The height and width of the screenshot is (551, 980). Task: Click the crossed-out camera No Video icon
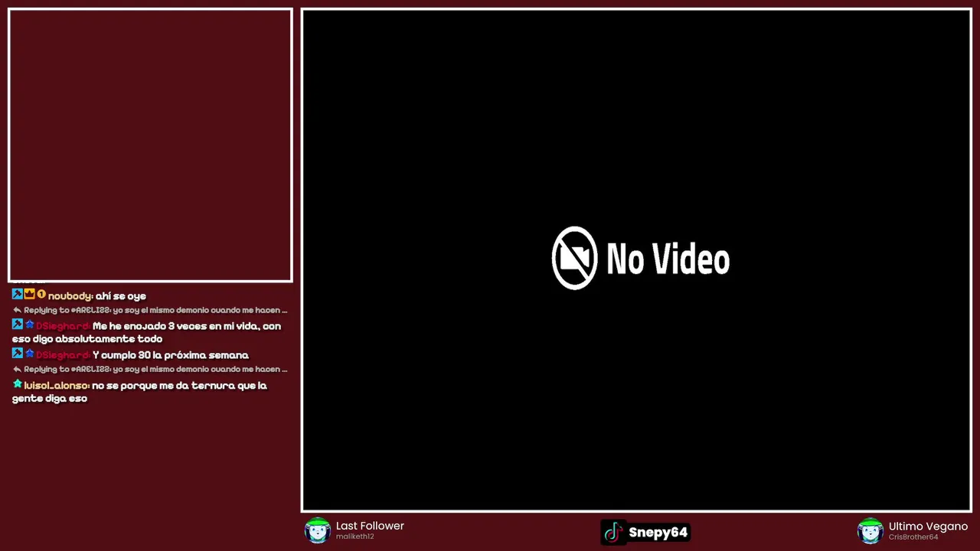point(574,258)
